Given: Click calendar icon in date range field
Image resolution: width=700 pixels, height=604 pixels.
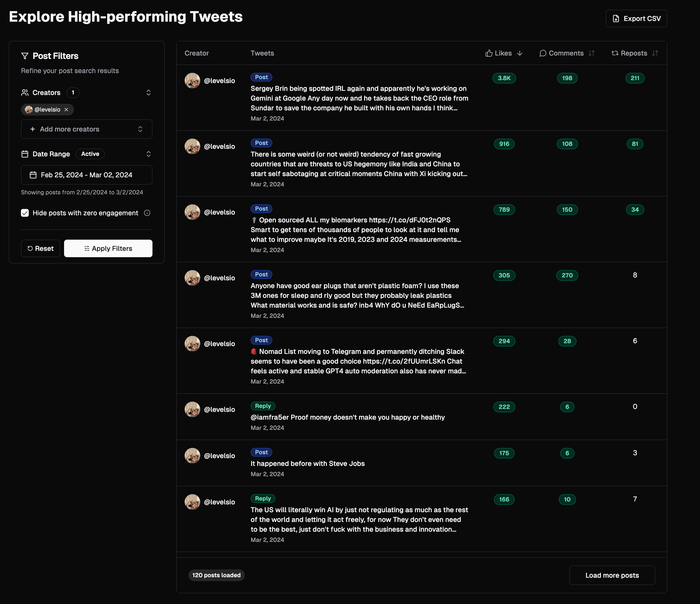Looking at the screenshot, I should [x=33, y=175].
